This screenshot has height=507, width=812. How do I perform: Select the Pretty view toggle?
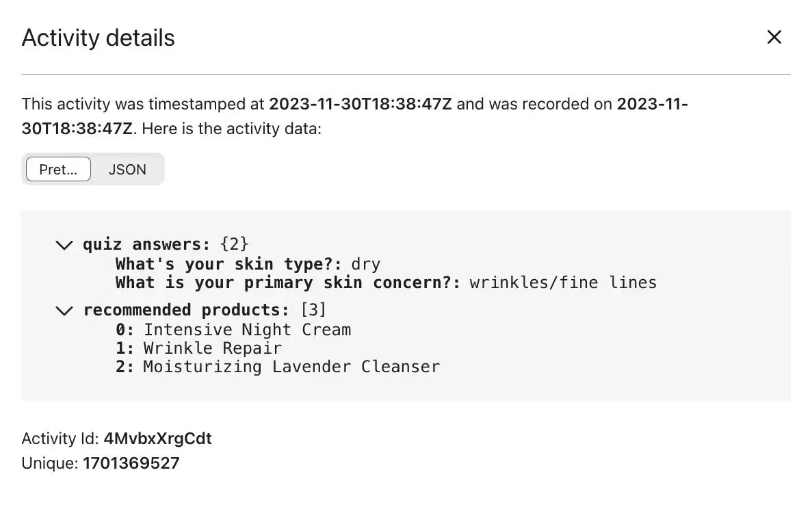click(x=58, y=170)
